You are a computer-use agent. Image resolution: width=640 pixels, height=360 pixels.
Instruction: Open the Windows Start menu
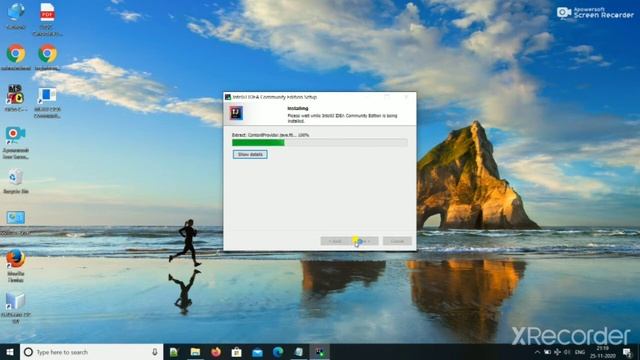click(10, 352)
